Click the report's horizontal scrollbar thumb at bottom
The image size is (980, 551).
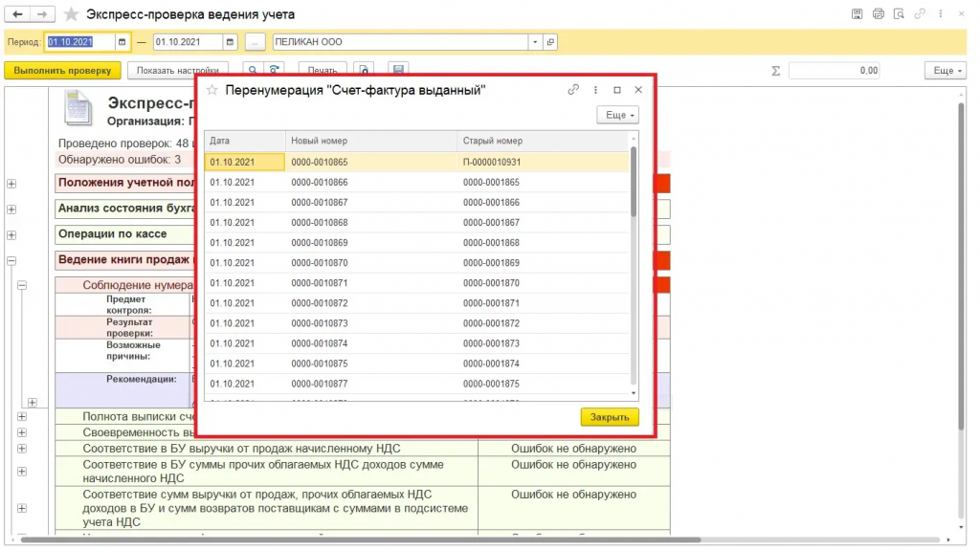coord(361,540)
